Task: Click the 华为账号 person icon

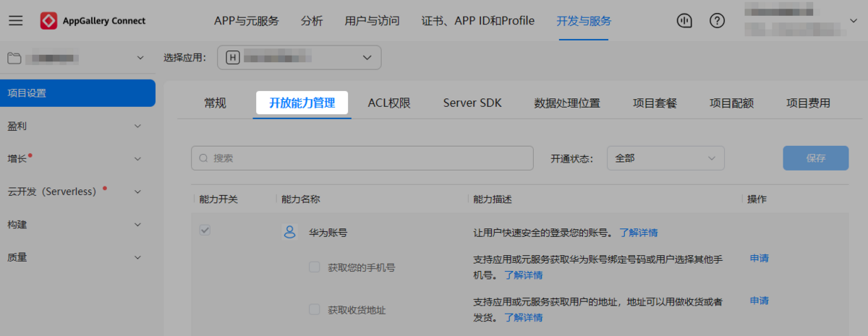Action: [289, 232]
